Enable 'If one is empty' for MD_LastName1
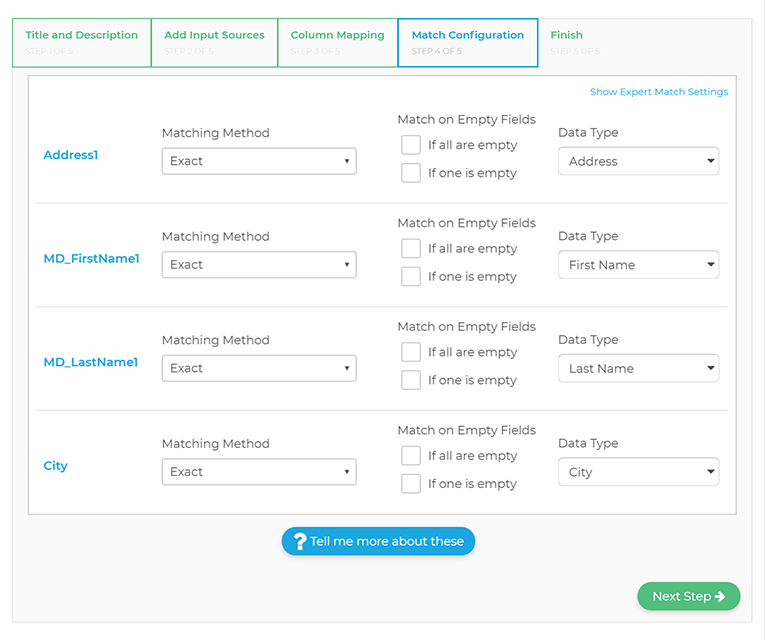765x640 pixels. pos(411,380)
